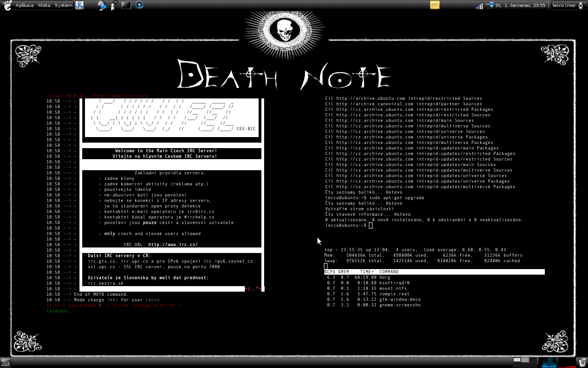Click the http://www.irssi.org title link
The width and height of the screenshot is (588, 368).
coord(121,96)
